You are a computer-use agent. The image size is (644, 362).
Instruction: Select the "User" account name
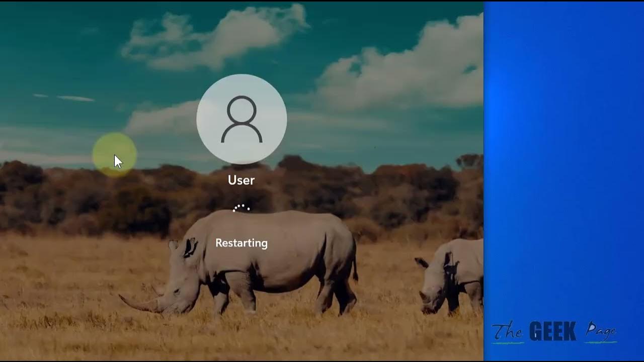pyautogui.click(x=241, y=180)
